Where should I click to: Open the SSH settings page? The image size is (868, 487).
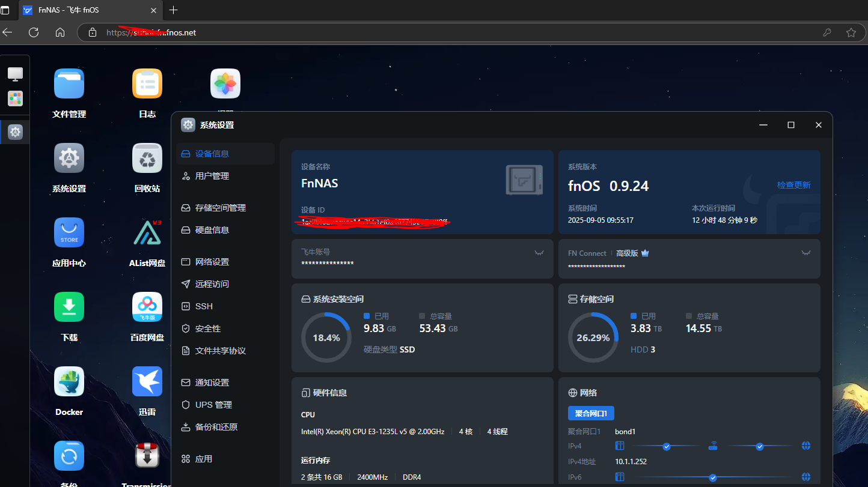[x=204, y=306]
